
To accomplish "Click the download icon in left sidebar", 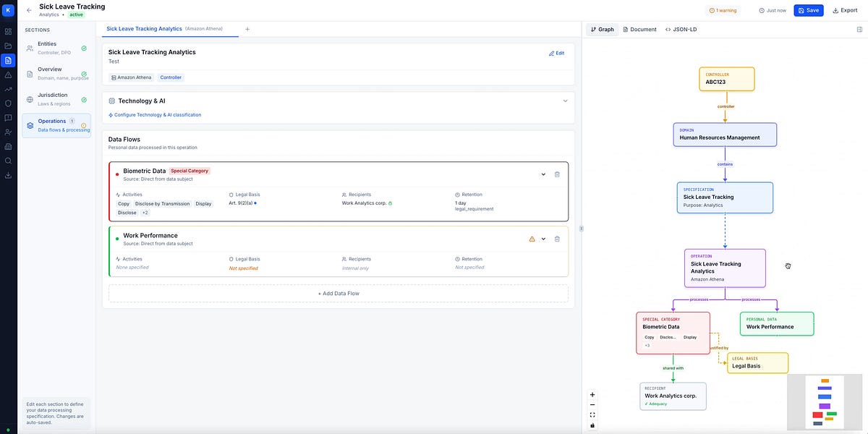I will click(x=8, y=175).
